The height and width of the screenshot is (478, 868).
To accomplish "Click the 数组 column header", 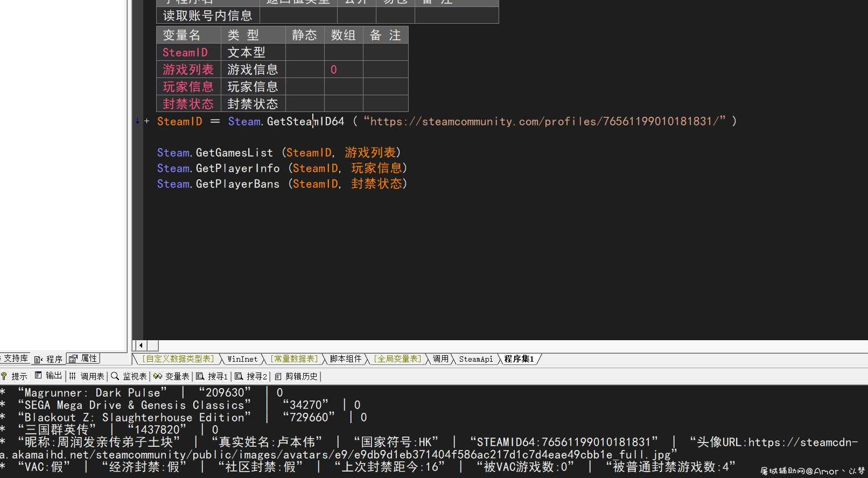I will (344, 35).
